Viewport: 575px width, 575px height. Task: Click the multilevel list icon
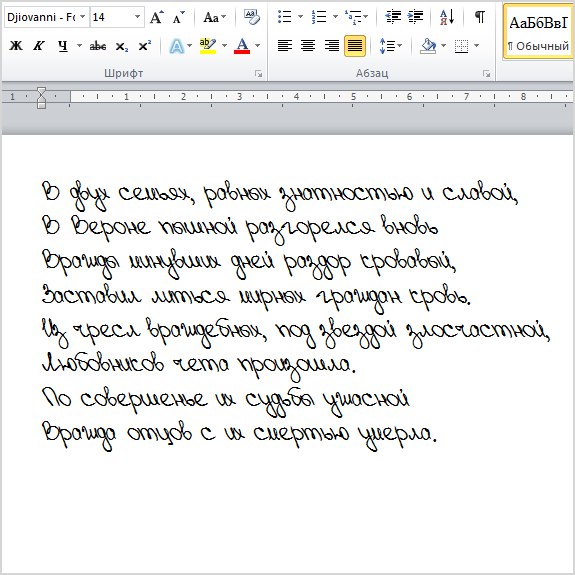click(x=353, y=17)
